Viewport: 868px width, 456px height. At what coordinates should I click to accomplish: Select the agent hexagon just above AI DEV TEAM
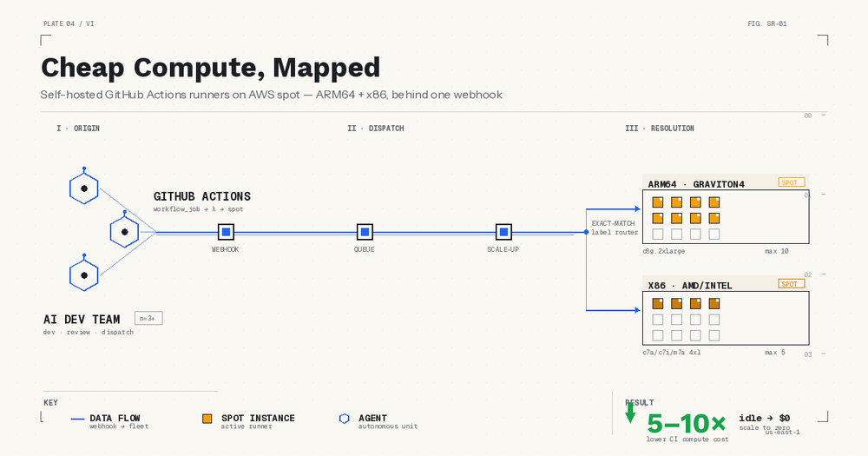[84, 274]
